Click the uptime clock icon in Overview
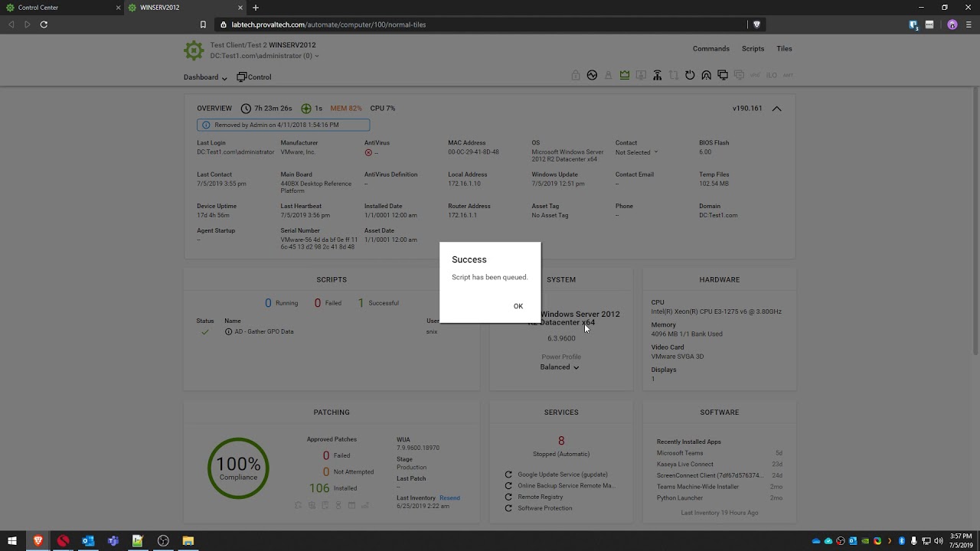 (x=246, y=109)
